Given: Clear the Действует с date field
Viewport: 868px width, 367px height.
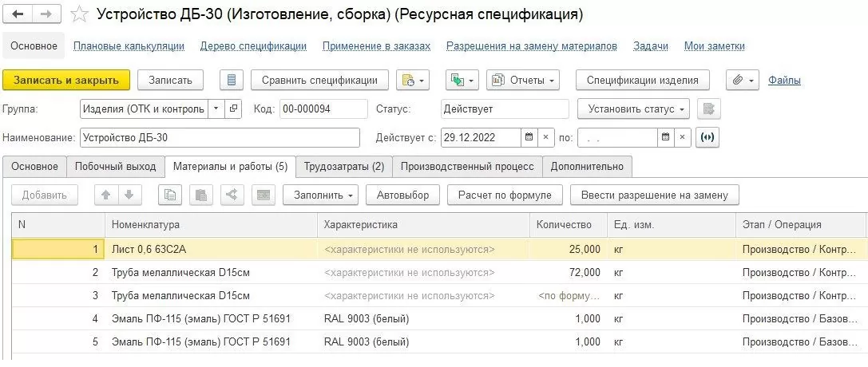Looking at the screenshot, I should [x=546, y=137].
